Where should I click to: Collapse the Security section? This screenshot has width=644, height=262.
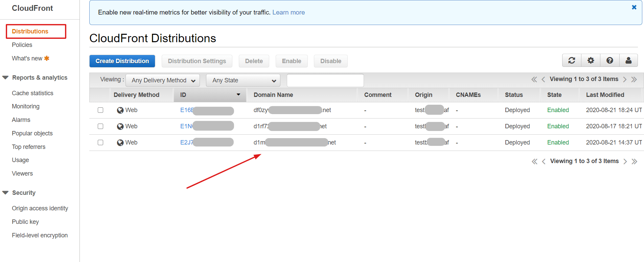(5, 193)
